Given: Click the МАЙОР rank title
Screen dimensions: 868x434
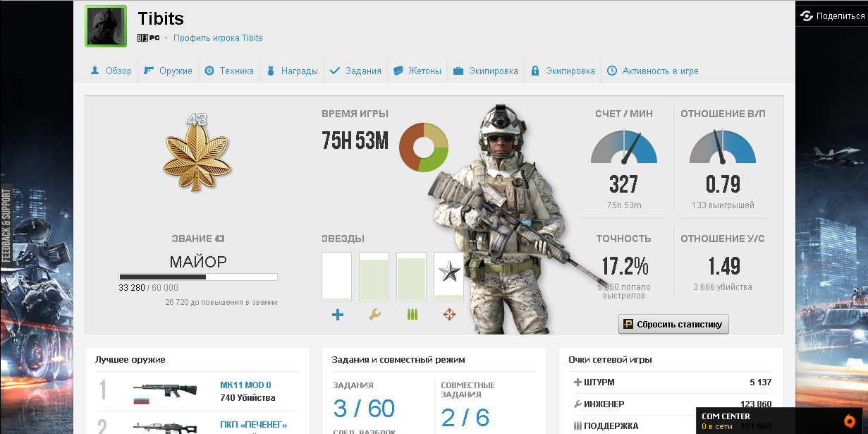Looking at the screenshot, I should tap(198, 263).
